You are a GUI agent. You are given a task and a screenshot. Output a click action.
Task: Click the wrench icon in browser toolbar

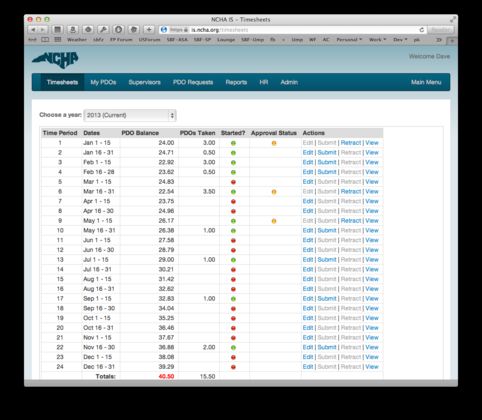tap(103, 30)
